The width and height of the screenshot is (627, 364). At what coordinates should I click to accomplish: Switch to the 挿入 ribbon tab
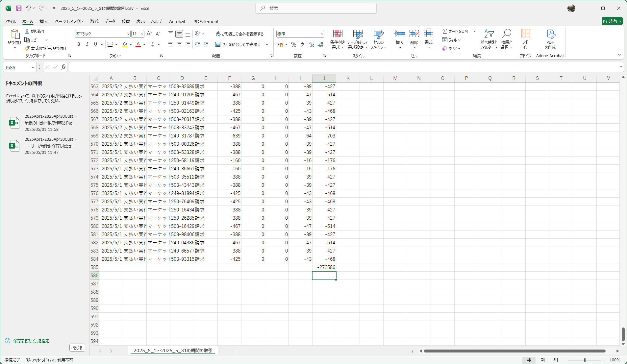(43, 21)
